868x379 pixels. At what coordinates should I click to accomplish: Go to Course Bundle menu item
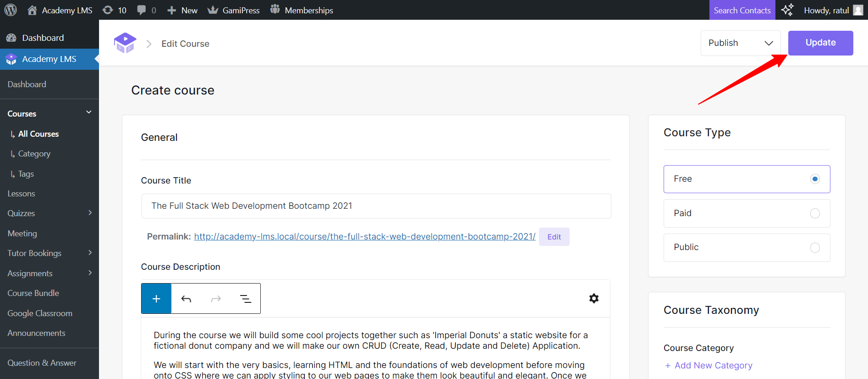pyautogui.click(x=33, y=293)
